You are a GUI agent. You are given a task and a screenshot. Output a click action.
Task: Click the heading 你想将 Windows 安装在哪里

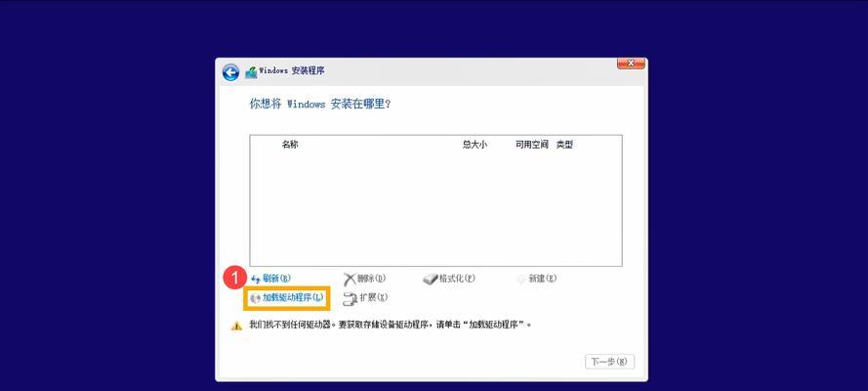[320, 104]
